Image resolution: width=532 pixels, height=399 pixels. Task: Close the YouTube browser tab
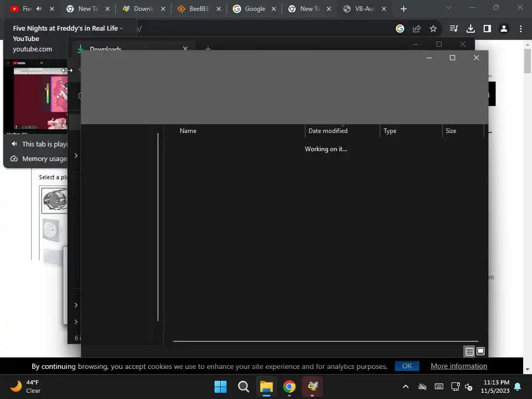pos(51,9)
